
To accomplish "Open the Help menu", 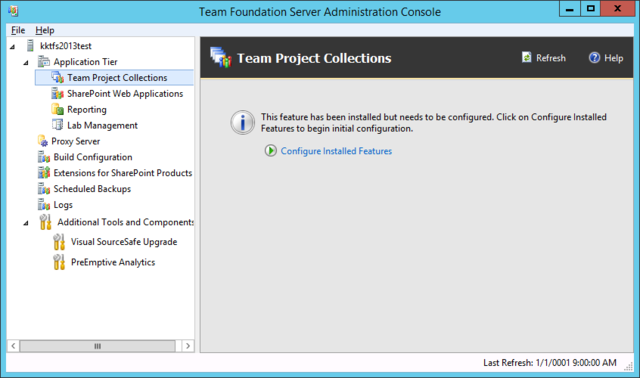I will coord(45,30).
